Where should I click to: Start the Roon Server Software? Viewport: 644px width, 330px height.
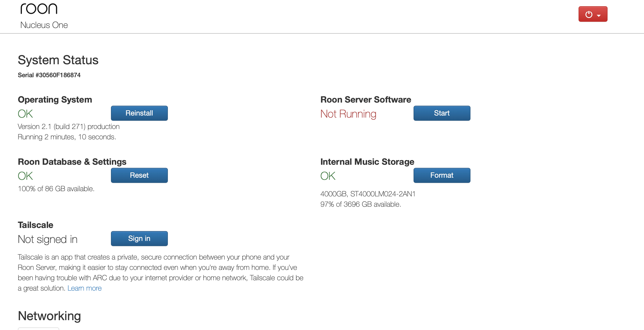point(442,113)
